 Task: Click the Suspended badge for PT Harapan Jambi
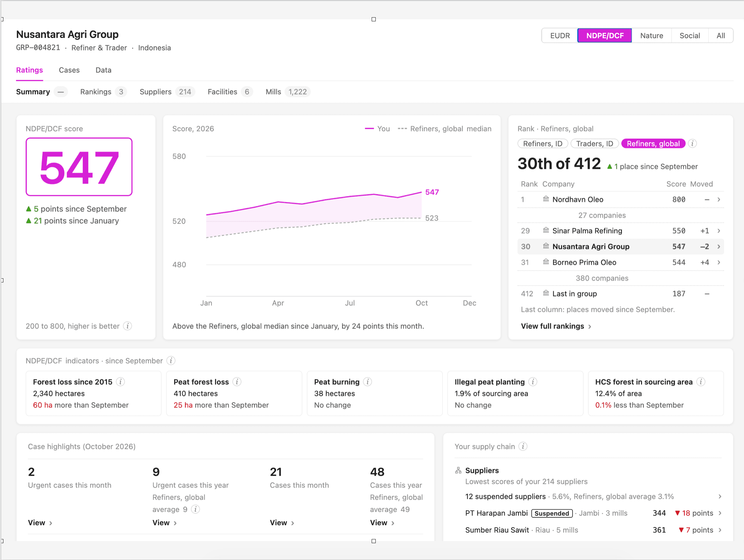552,513
